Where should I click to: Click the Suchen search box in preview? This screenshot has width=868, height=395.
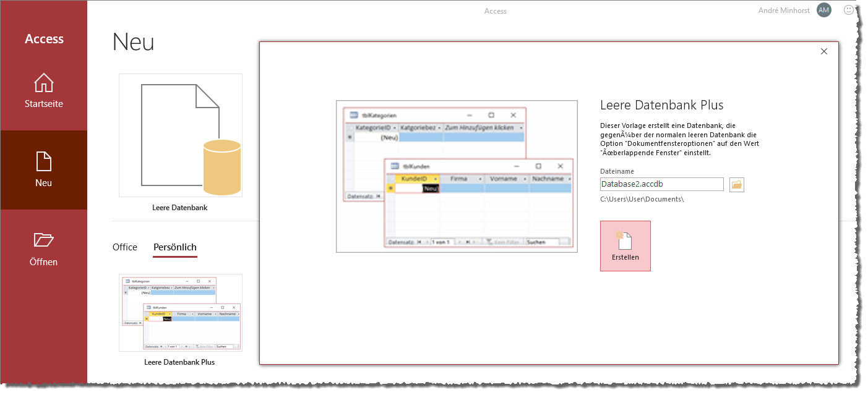coord(543,242)
